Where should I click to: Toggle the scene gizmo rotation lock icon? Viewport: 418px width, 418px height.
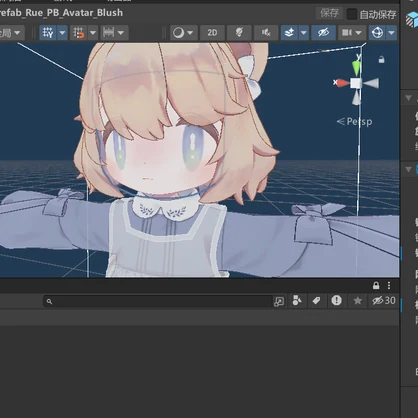point(382,60)
